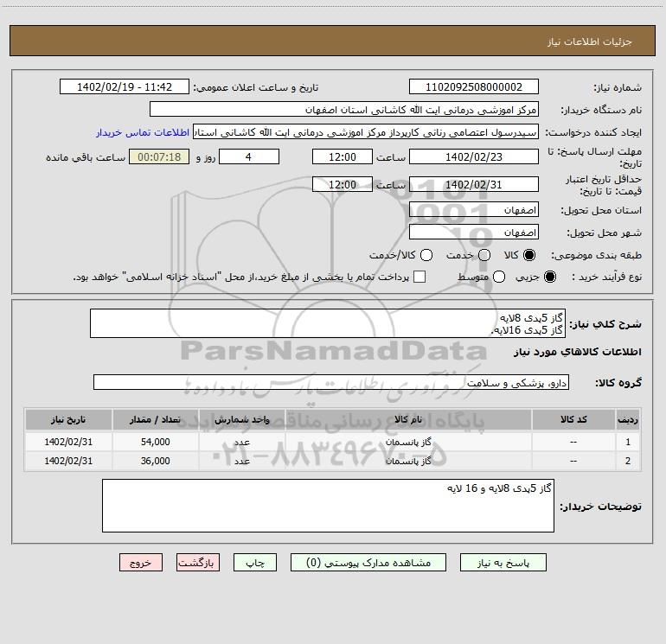Viewport: 666px width, 644px height.
Task: Click the گروه کالا field دارو، پزشکی و سلامت
Action: tap(331, 382)
